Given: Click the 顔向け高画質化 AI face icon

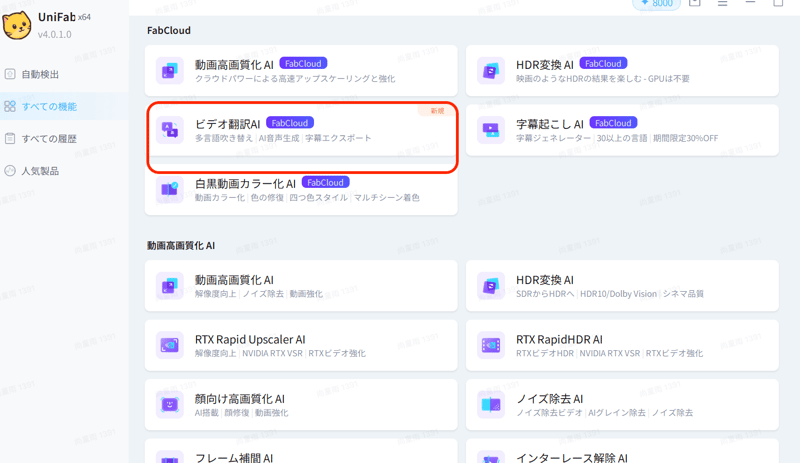Looking at the screenshot, I should pyautogui.click(x=169, y=405).
